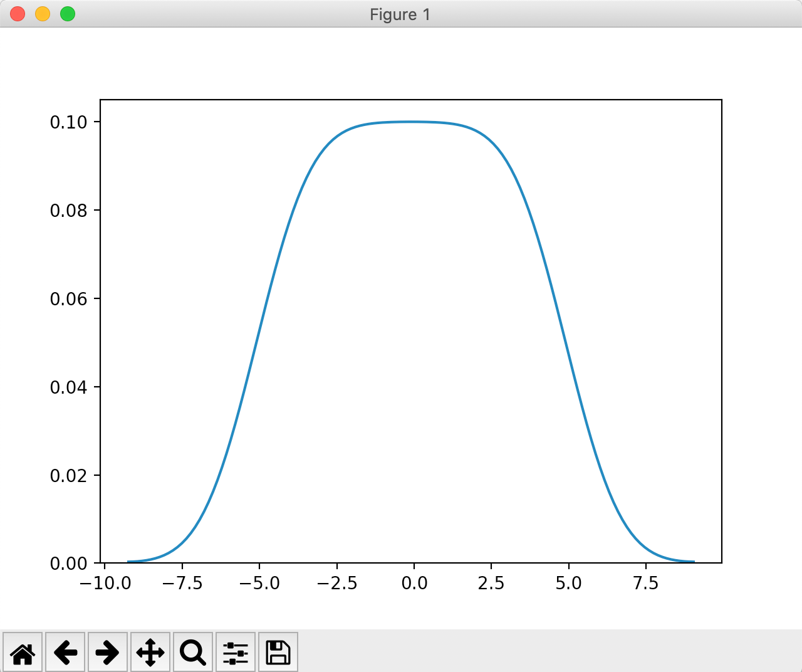
Task: Click the subplot adjustment sliders control
Action: click(236, 652)
